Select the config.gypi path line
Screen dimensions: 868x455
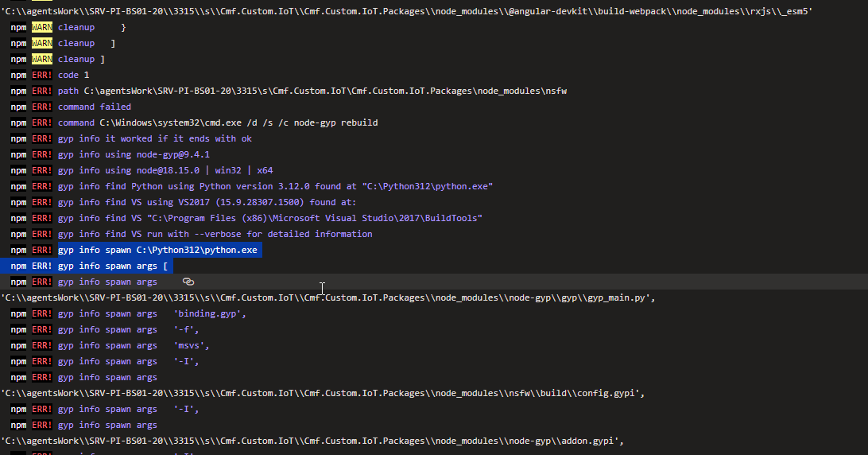324,394
